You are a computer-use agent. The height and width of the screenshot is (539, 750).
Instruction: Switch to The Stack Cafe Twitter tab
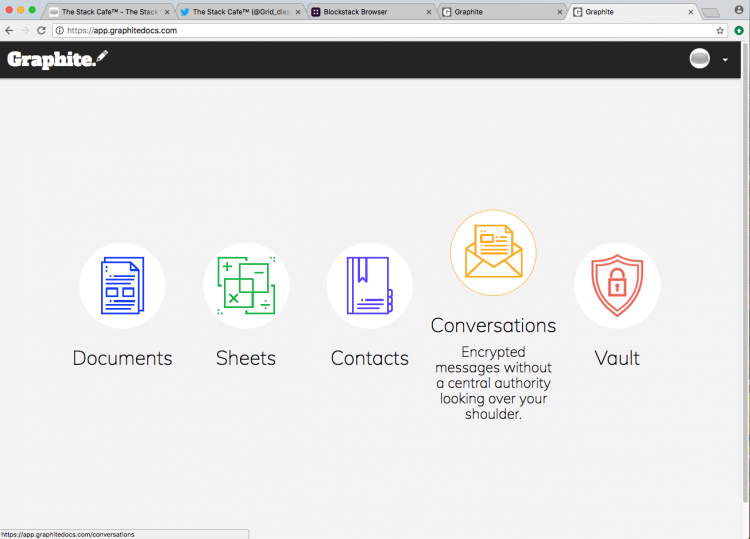click(242, 12)
